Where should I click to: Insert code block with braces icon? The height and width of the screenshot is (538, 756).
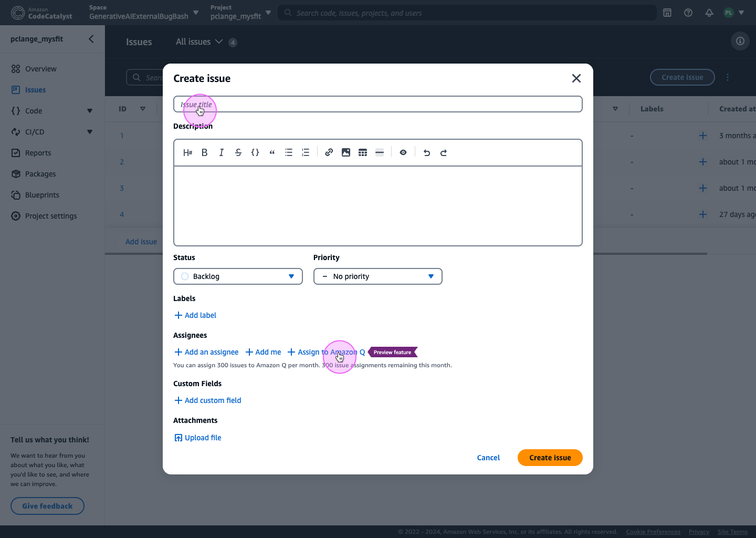[x=255, y=152]
